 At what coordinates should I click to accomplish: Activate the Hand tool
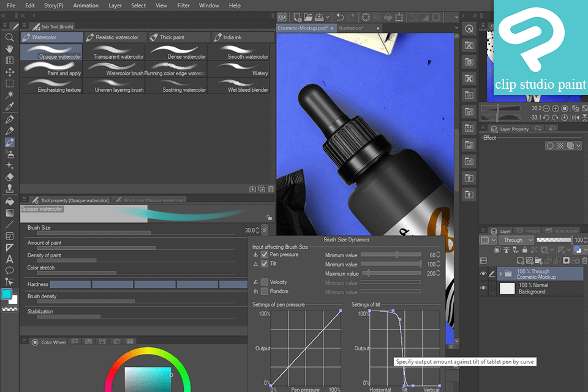9,49
